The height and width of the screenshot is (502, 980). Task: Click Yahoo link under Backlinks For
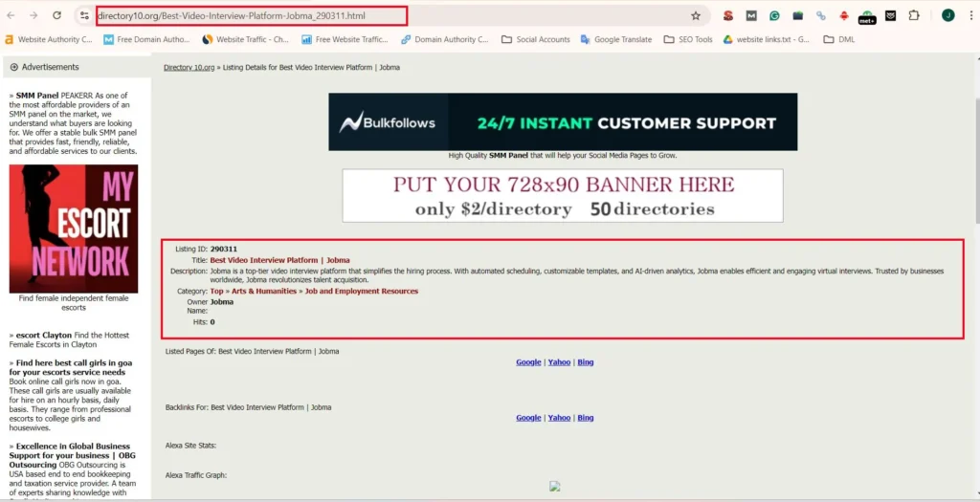tap(559, 418)
